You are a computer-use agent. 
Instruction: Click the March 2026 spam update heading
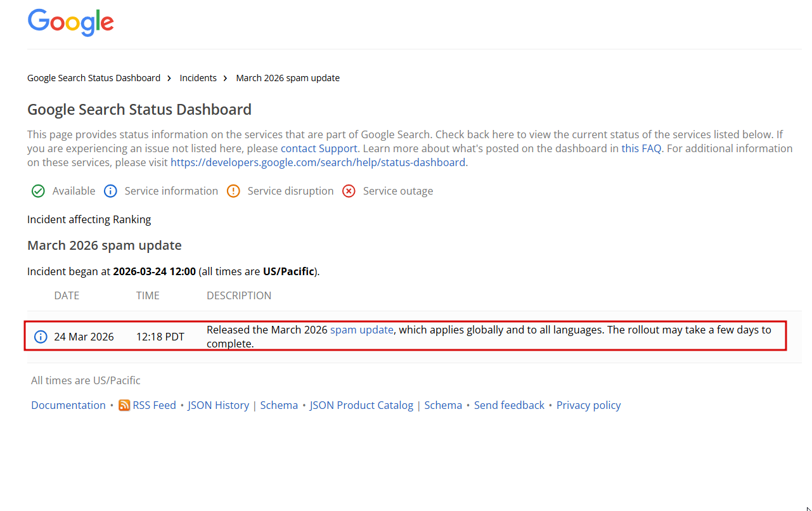tap(105, 245)
